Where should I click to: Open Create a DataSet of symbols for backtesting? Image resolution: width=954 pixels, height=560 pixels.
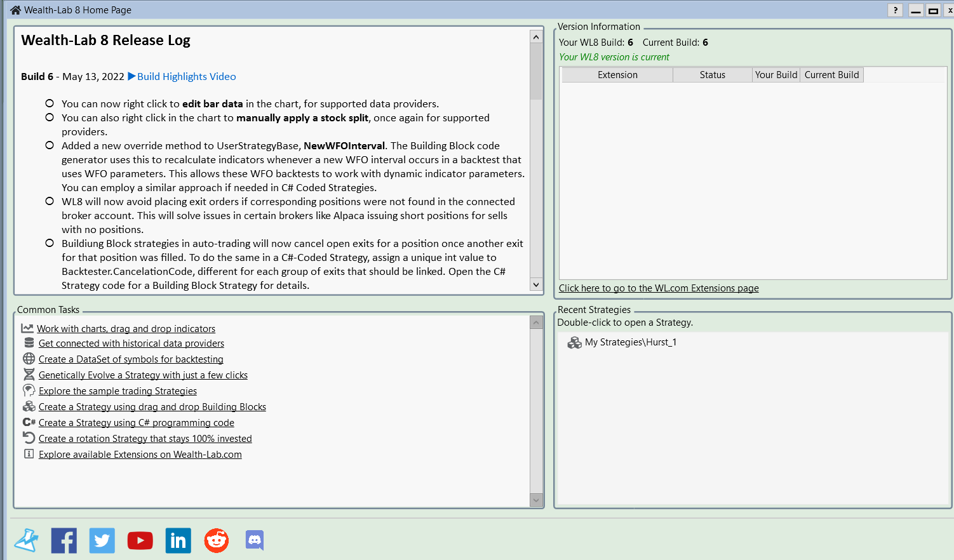131,359
